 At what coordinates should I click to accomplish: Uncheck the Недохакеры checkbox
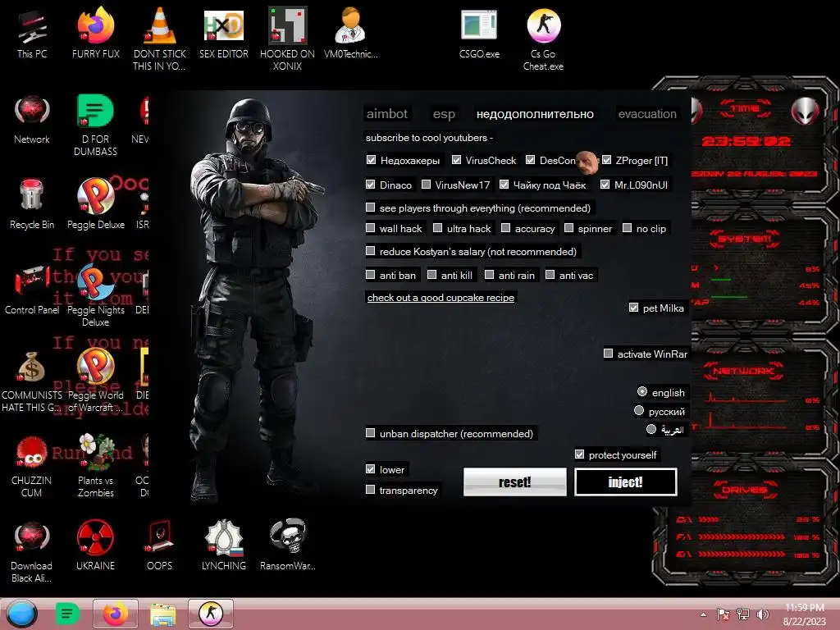point(371,160)
